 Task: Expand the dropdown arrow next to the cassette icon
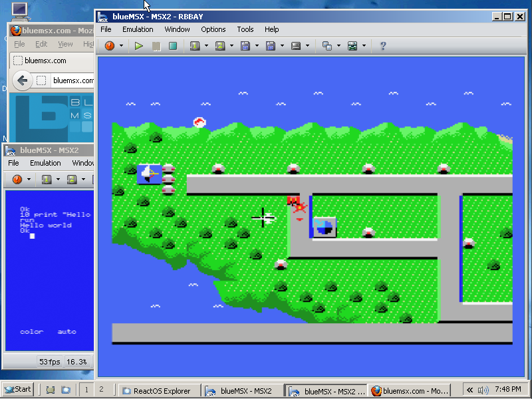(x=308, y=46)
